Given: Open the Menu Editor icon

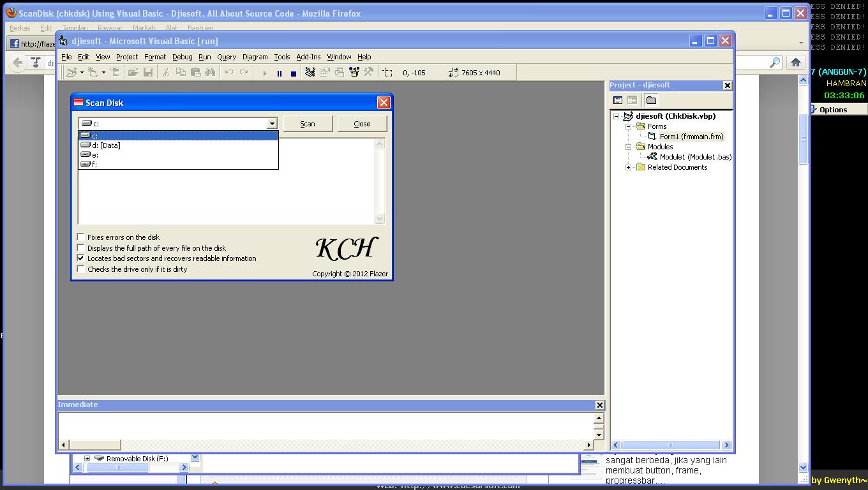Looking at the screenshot, I should [115, 72].
